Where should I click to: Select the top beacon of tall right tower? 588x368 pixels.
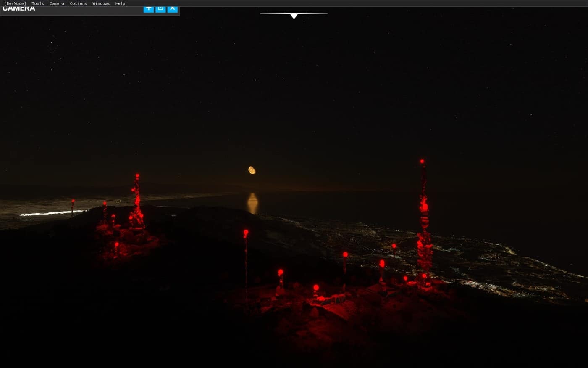click(422, 161)
